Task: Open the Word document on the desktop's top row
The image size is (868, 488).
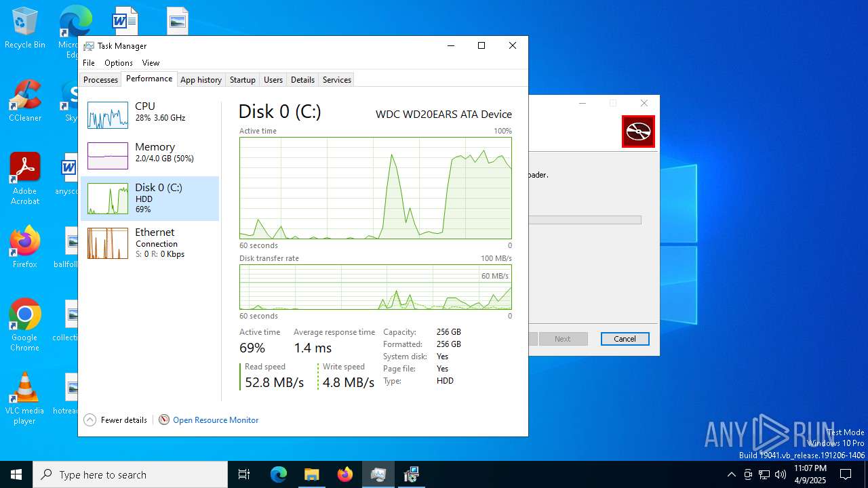Action: pos(125,20)
